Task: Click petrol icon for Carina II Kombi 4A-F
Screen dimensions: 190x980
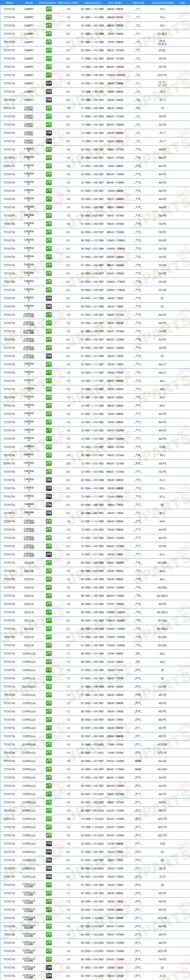Action: 49,522
